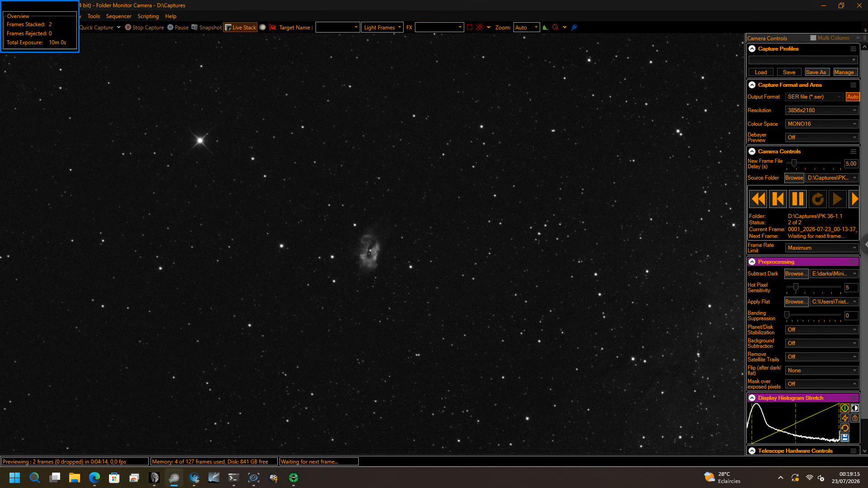The width and height of the screenshot is (868, 488).
Task: Click the Stop Capture toolbar button
Action: click(x=144, y=28)
